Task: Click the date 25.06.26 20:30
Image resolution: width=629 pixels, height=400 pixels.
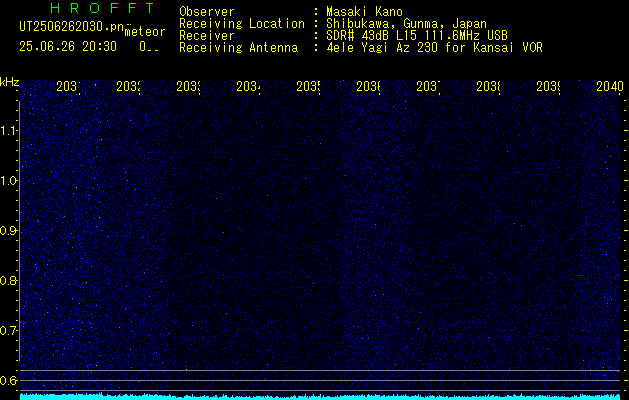Action: 68,47
